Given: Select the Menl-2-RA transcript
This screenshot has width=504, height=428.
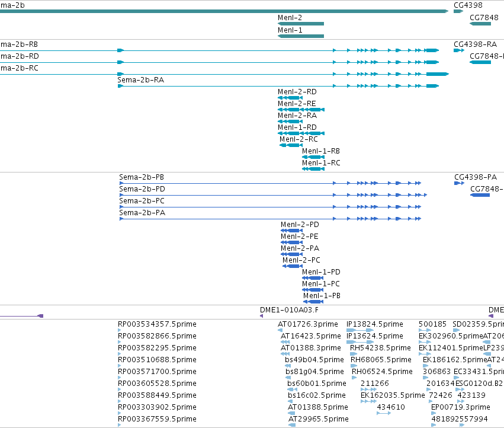Looking at the screenshot, I should (290, 122).
